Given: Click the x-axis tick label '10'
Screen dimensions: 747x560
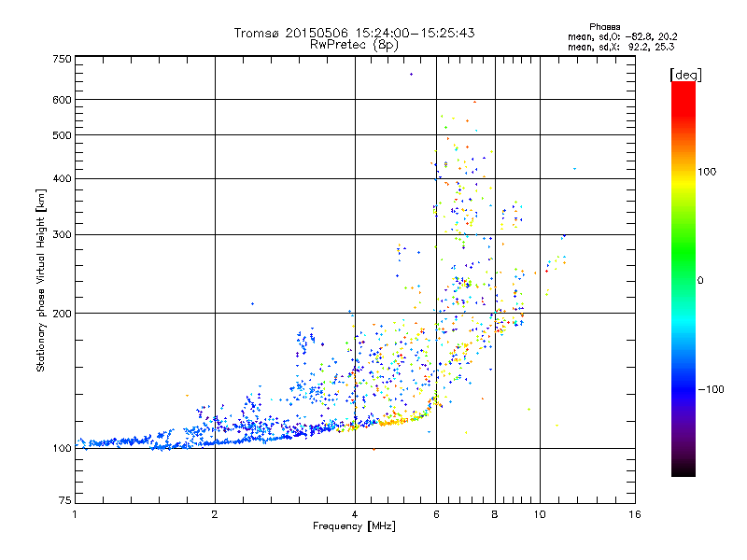Looking at the screenshot, I should (540, 514).
